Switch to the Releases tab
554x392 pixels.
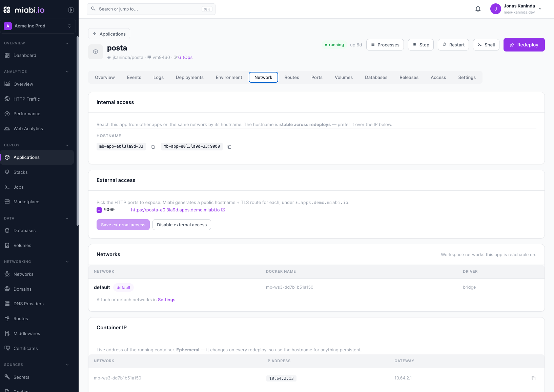point(409,78)
